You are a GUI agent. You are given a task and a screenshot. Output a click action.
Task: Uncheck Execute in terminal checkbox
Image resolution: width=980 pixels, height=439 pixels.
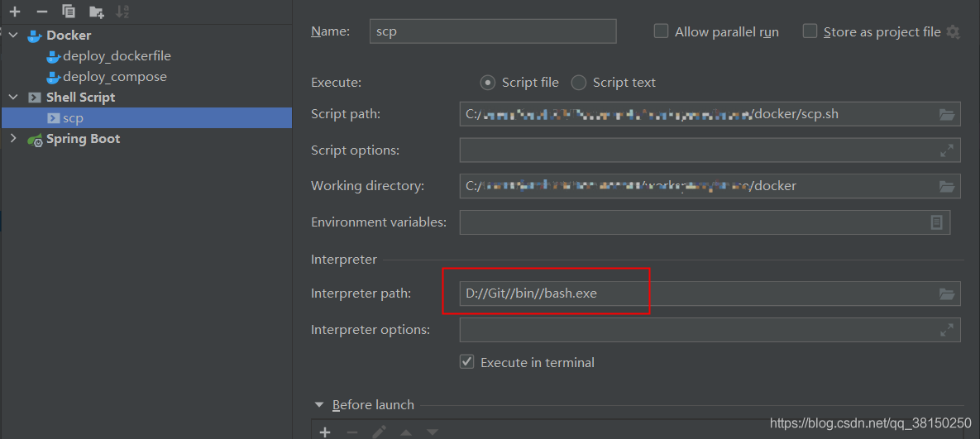coord(467,362)
